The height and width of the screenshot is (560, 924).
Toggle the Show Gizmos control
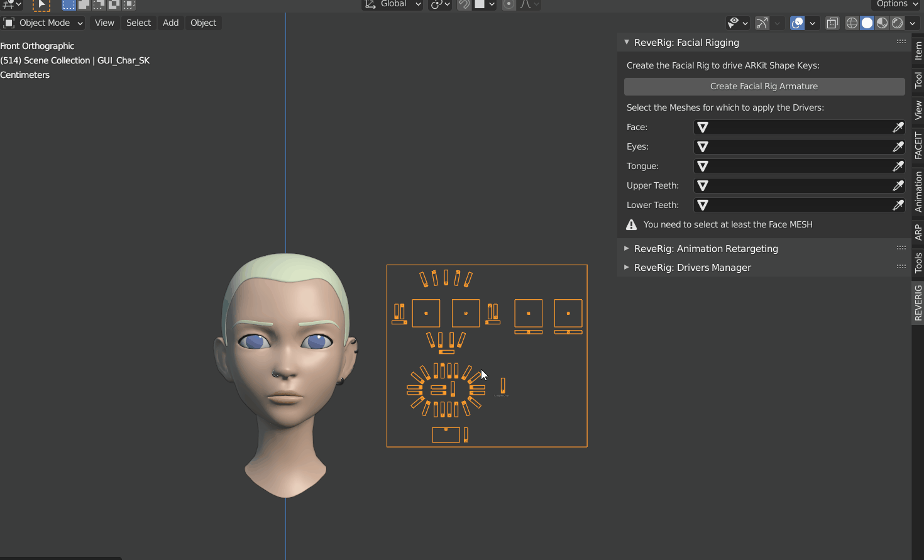[x=761, y=23]
